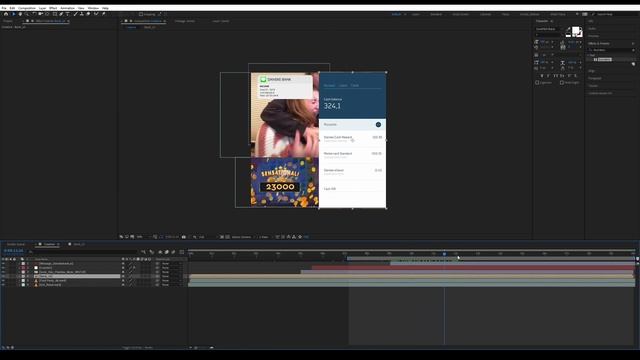Viewport: 640px width, 360px height.
Task: Select the Horizontal Type tool
Action: click(x=68, y=14)
